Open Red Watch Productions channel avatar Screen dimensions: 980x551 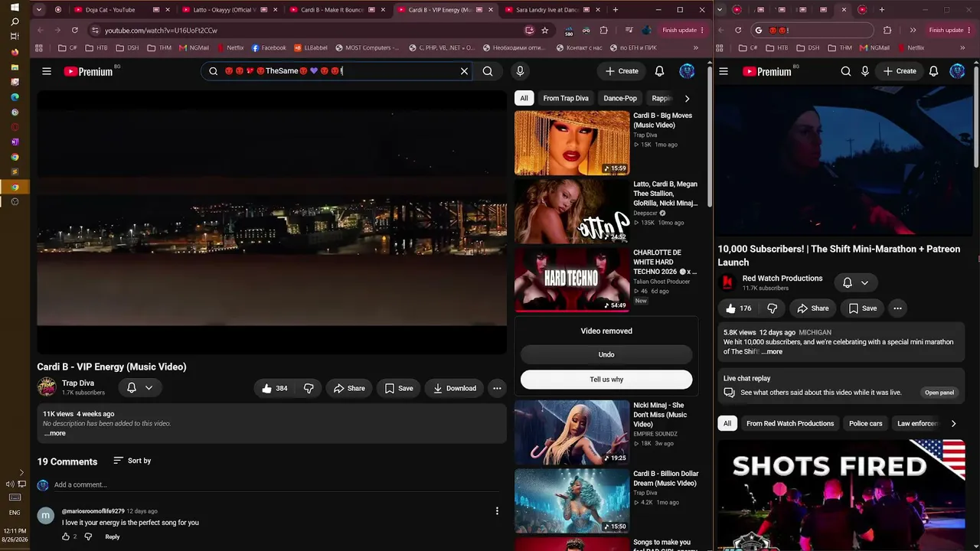(x=727, y=283)
